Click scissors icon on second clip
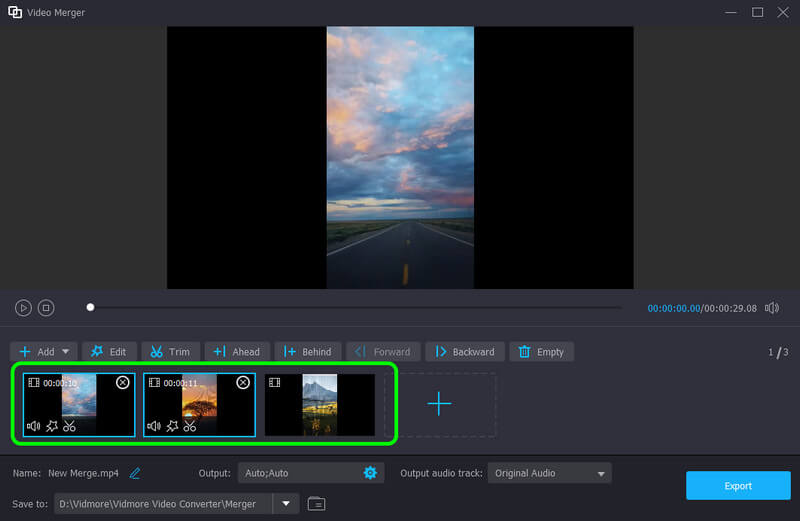The image size is (800, 521). (x=189, y=426)
